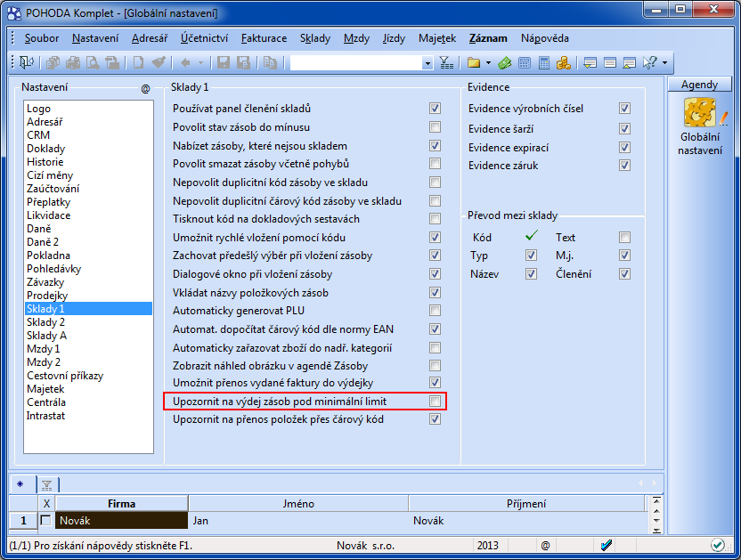Uncheck Evidence šarží checkbox
The image size is (741, 560).
coord(624,128)
